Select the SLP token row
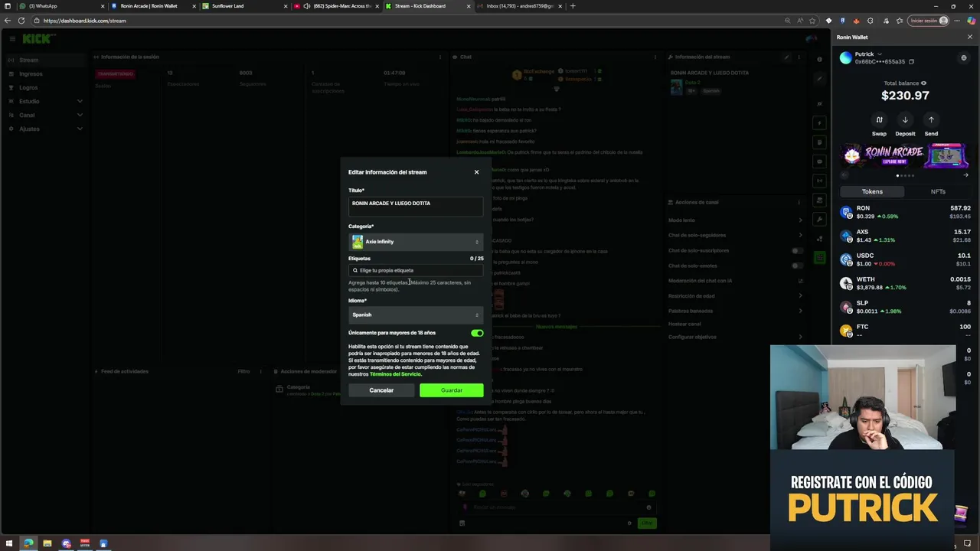Screen dimensions: 980x551 coord(905,307)
